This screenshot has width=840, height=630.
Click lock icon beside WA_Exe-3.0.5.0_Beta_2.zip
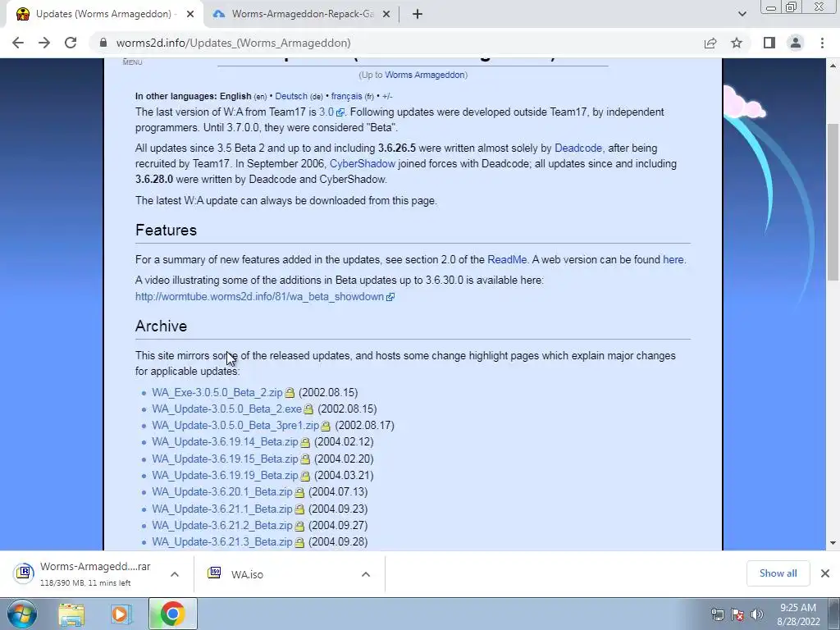coord(290,393)
